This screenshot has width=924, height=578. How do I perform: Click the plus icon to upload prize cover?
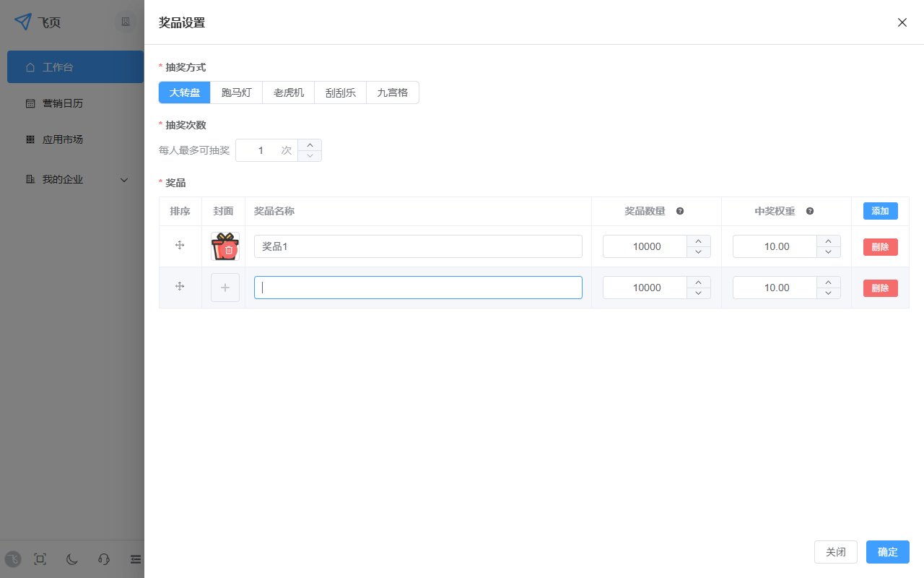coord(225,287)
